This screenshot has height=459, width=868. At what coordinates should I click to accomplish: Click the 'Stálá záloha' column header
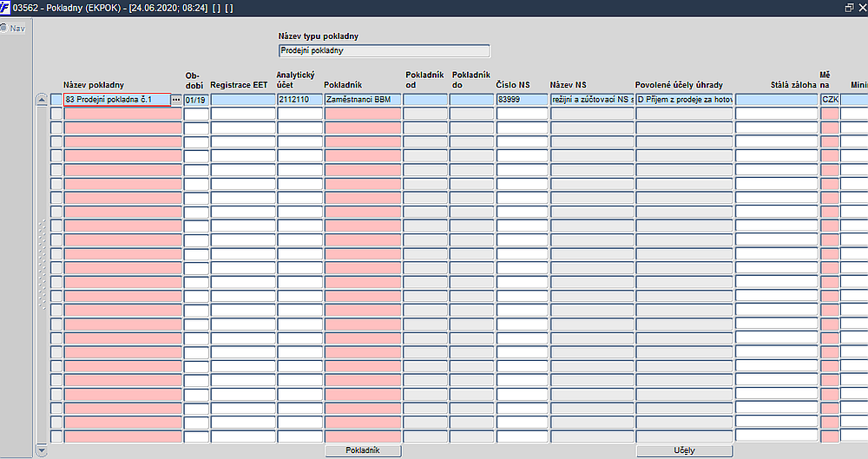[793, 85]
